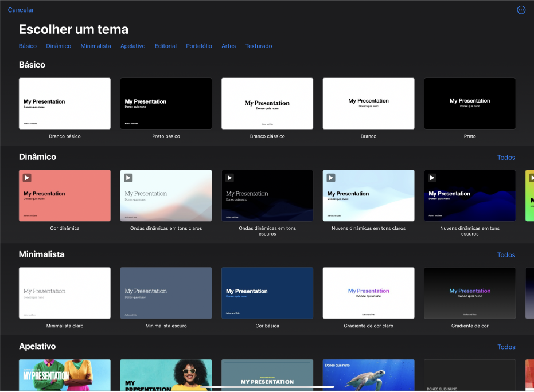Click the Cor dinâmica caption label
534x392 pixels.
65,228
